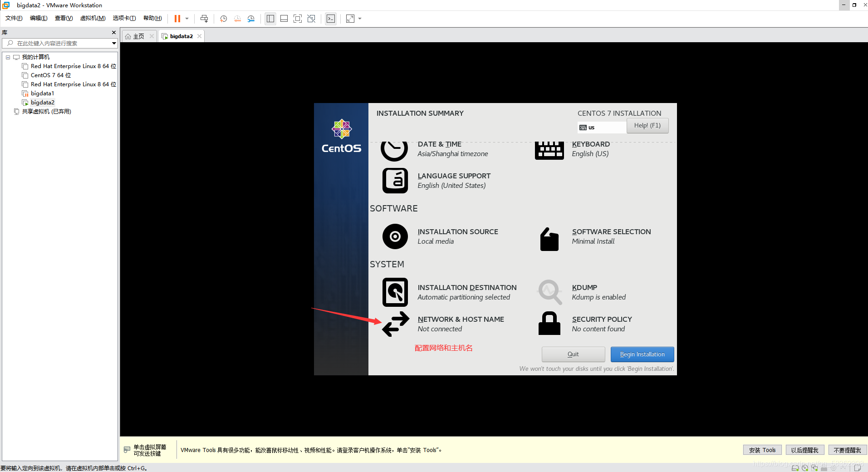Click the hard disk status bar icon
Screen dimensions: 868x472
(x=795, y=468)
